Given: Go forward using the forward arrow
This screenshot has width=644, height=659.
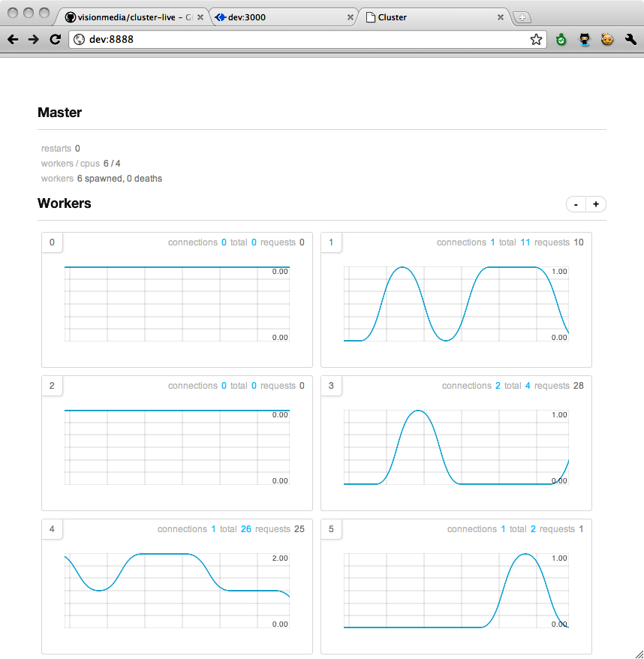Looking at the screenshot, I should pyautogui.click(x=33, y=39).
